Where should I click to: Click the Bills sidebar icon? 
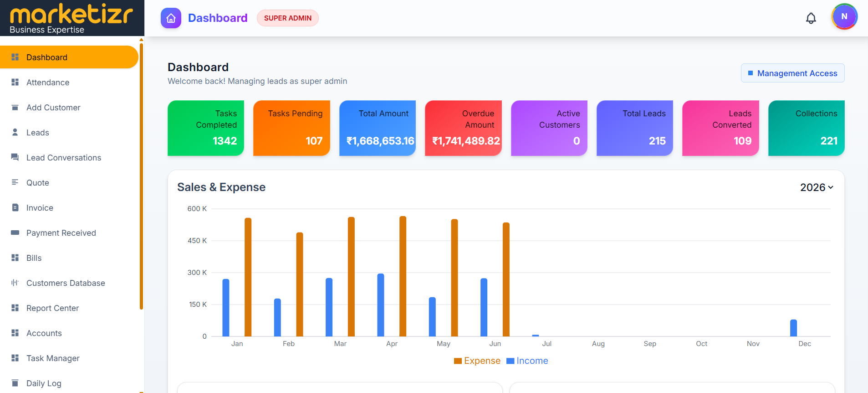pyautogui.click(x=15, y=258)
